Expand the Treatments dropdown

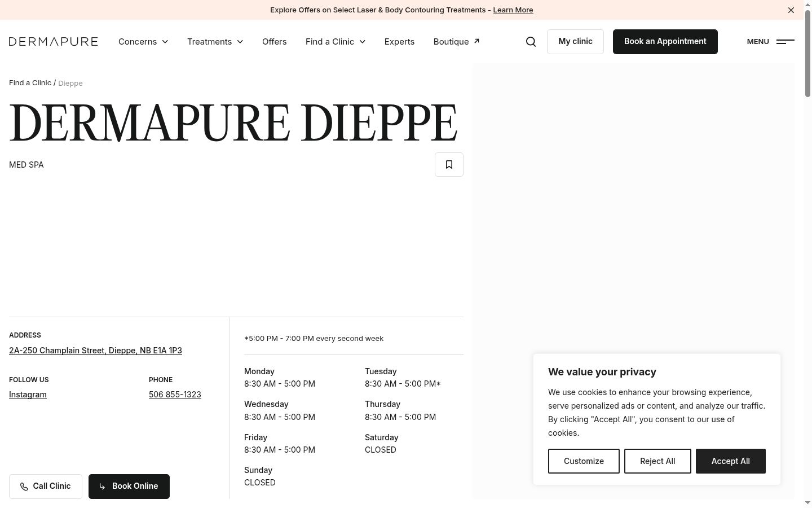point(215,42)
